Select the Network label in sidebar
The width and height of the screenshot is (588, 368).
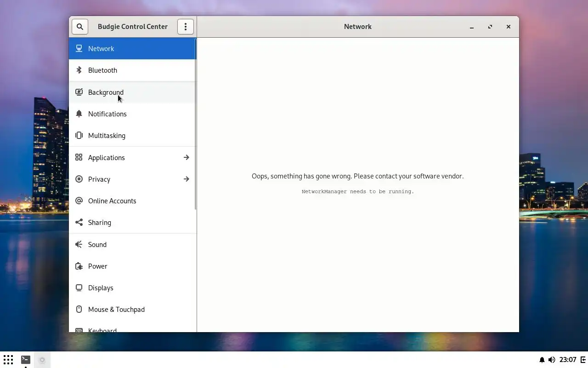[x=101, y=48]
